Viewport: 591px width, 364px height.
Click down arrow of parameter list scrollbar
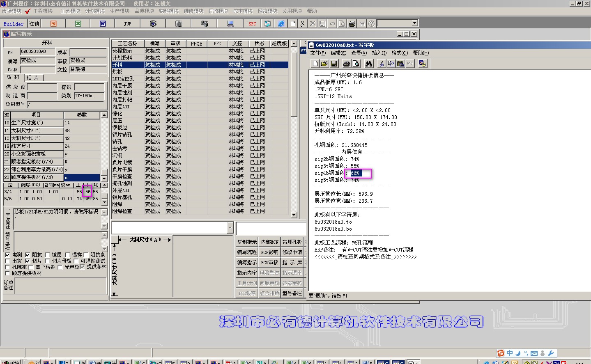point(104,179)
